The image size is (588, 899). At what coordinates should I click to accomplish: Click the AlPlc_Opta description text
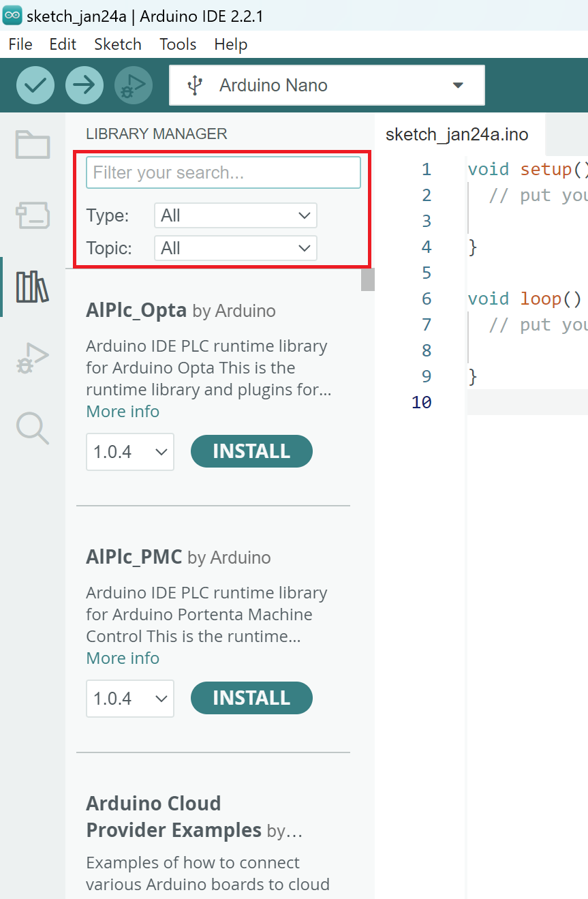coord(208,368)
